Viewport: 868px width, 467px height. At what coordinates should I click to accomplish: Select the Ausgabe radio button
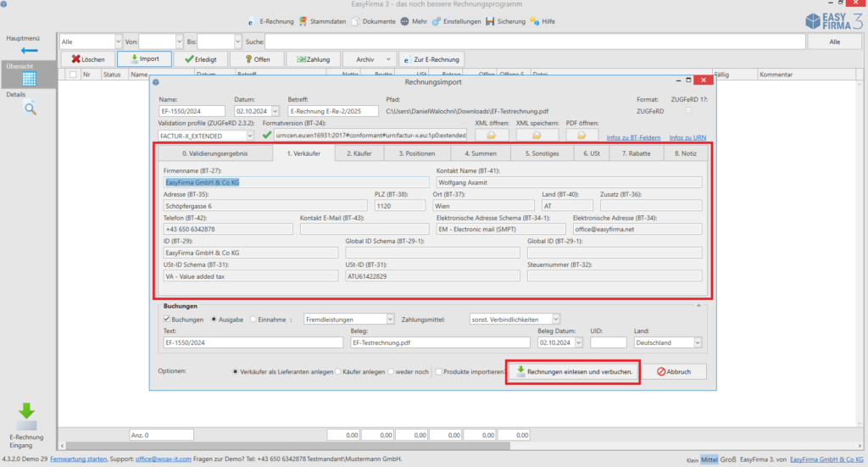214,320
